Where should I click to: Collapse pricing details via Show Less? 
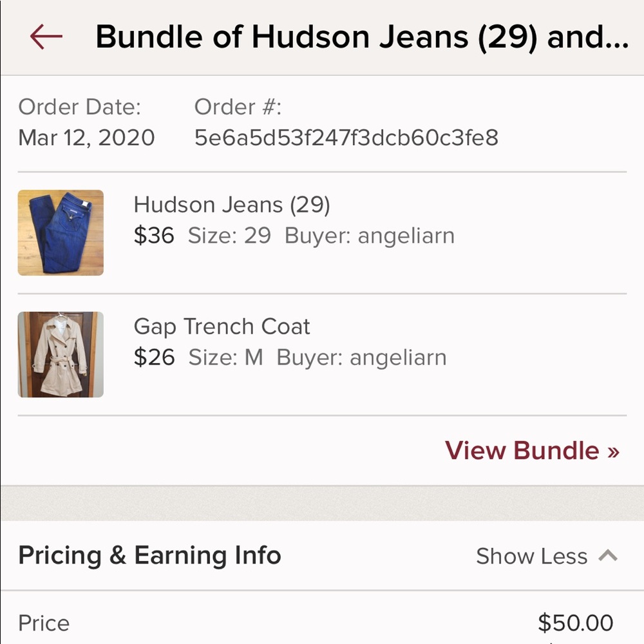point(531,555)
